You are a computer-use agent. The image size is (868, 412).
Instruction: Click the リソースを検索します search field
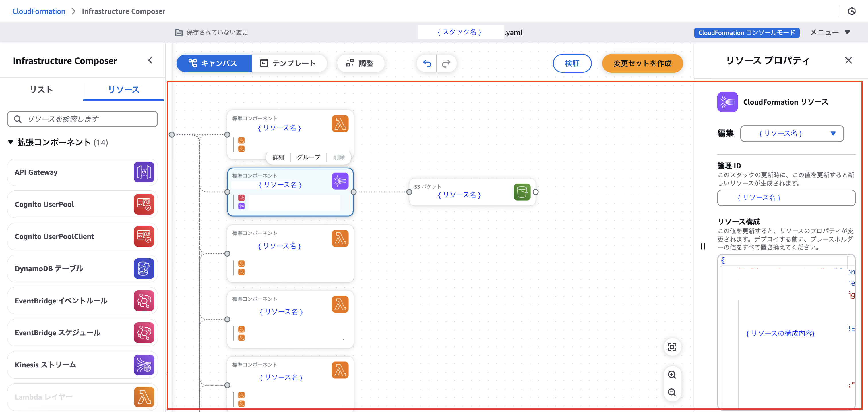click(83, 119)
